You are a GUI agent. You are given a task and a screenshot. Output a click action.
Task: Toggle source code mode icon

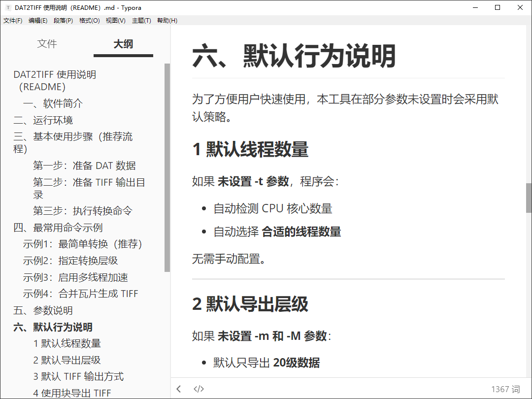click(x=199, y=389)
